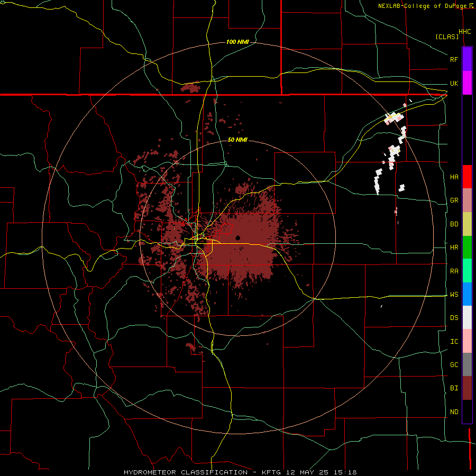Click the IC legend label
The height and width of the screenshot is (476, 476).
454,342
